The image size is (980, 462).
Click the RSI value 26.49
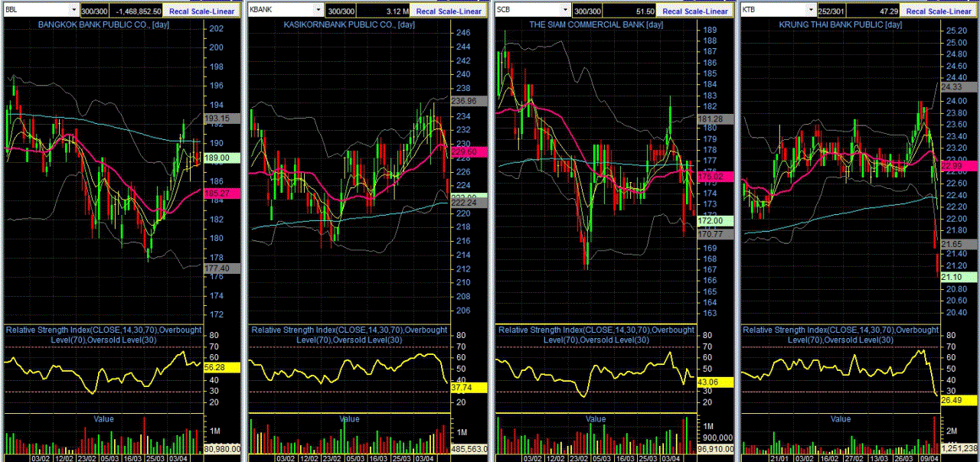pos(959,399)
